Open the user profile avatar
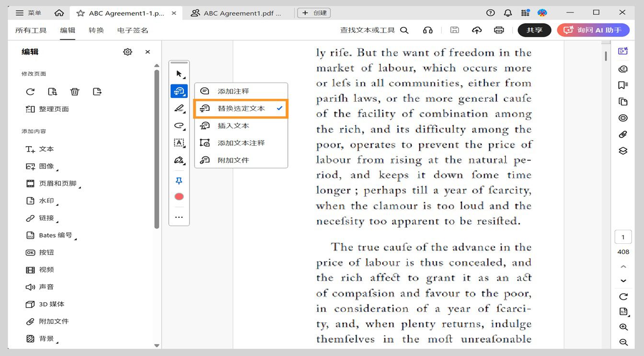 coord(542,13)
